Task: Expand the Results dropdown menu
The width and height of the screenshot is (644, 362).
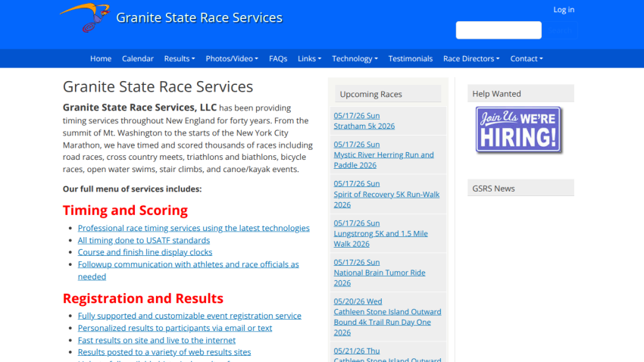Action: (x=180, y=58)
